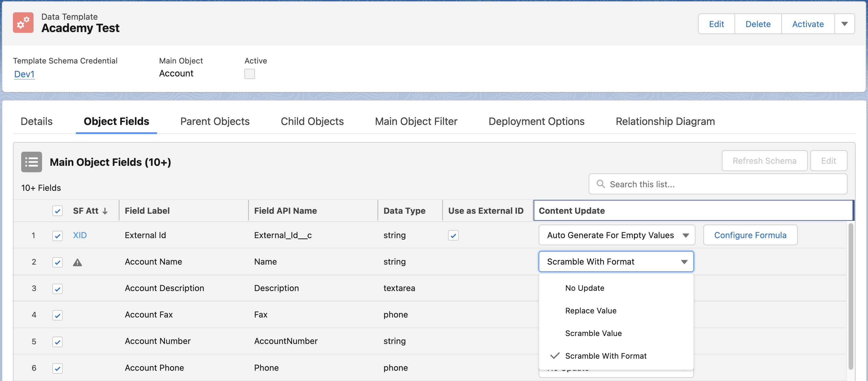Toggle the Active checkbox
Viewport: 868px width, 381px height.
(249, 74)
